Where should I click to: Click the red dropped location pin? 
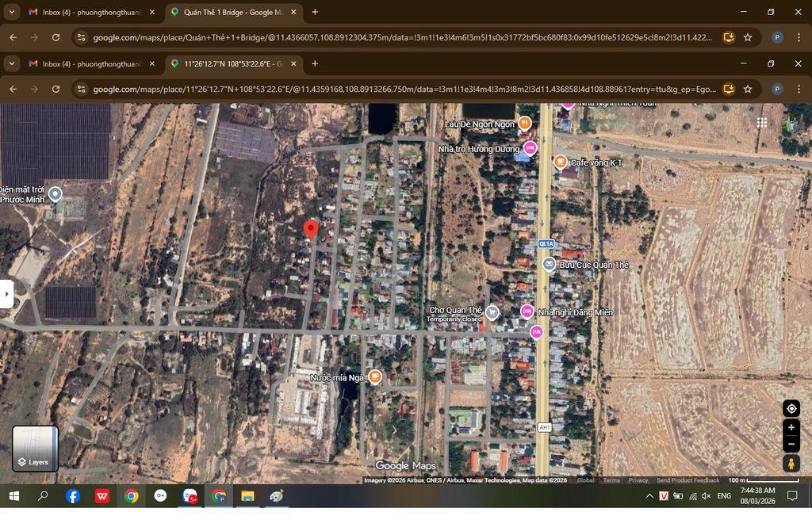click(x=310, y=230)
